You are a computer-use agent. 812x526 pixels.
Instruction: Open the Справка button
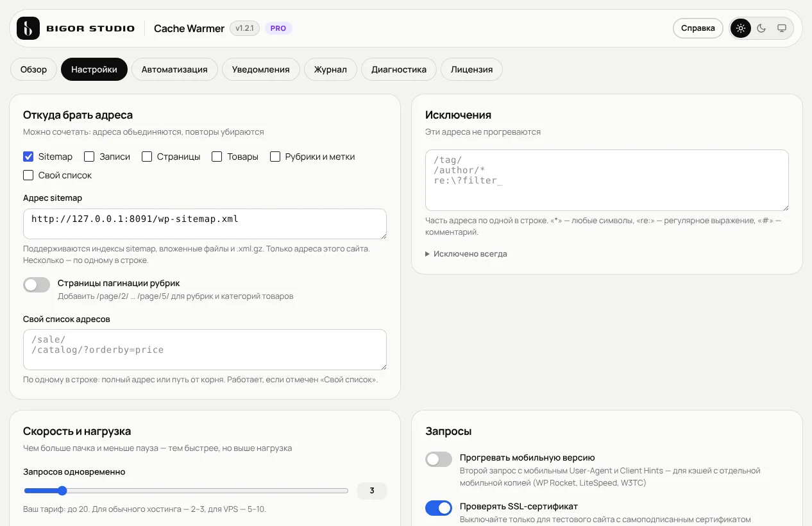(698, 28)
